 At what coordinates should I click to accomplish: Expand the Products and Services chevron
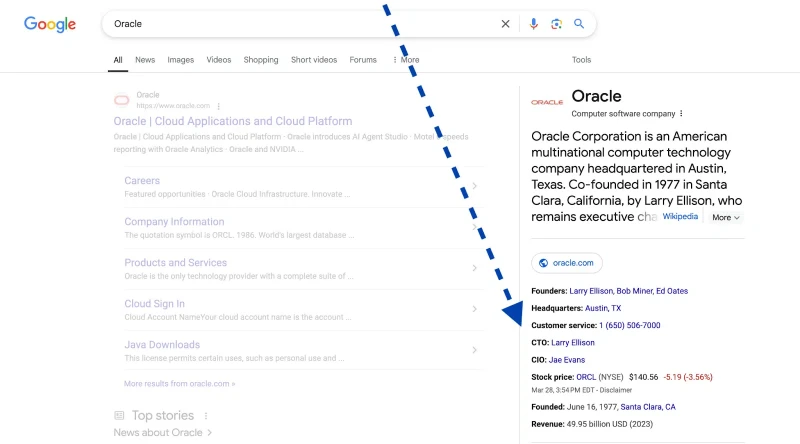pyautogui.click(x=474, y=268)
